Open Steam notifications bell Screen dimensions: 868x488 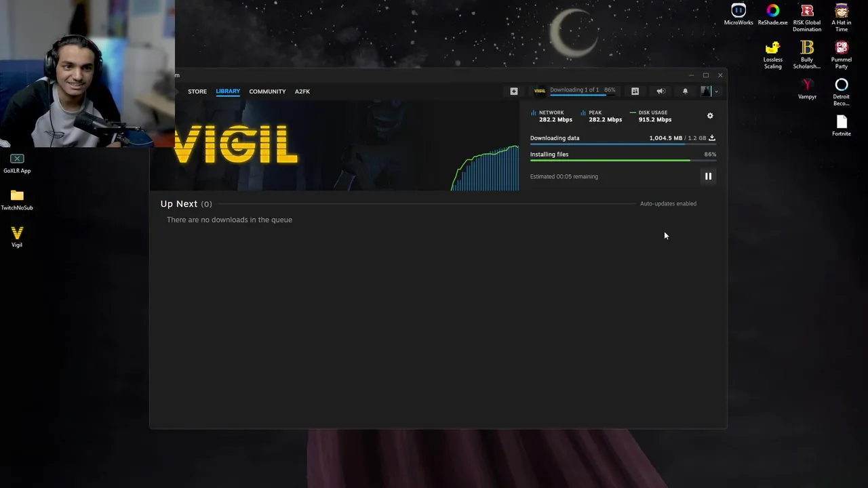[685, 91]
